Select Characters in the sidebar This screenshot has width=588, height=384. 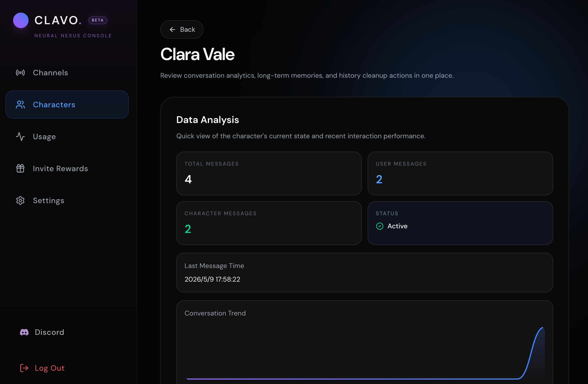(67, 104)
